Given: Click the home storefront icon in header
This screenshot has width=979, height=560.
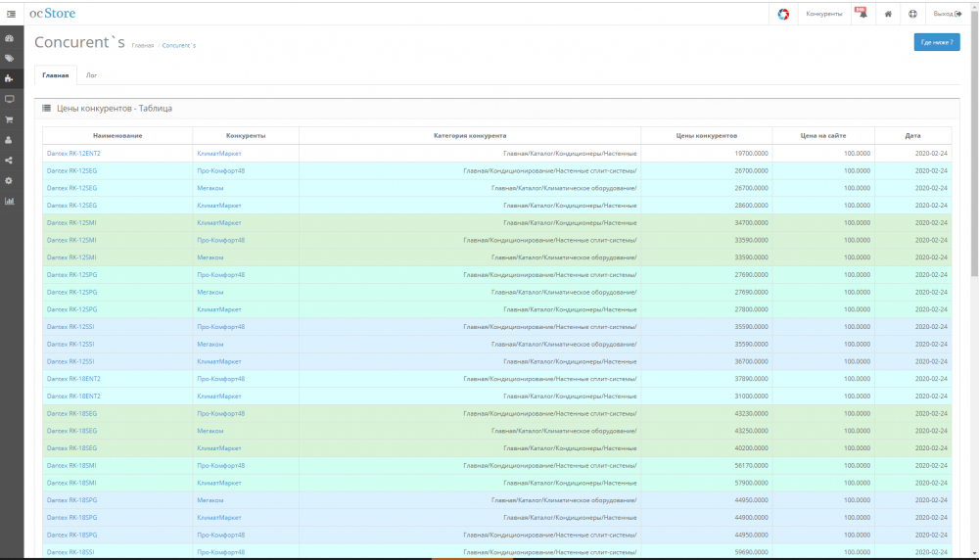Looking at the screenshot, I should 888,14.
